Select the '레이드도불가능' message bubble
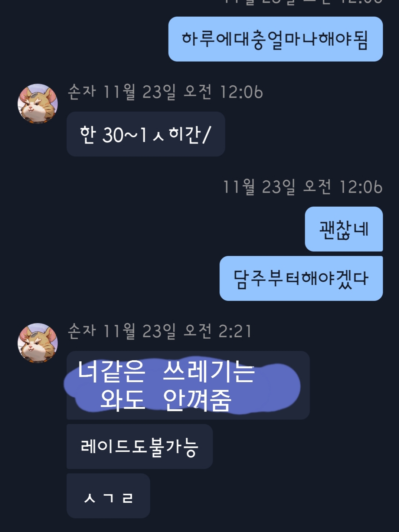This screenshot has width=399, height=532. 140,446
